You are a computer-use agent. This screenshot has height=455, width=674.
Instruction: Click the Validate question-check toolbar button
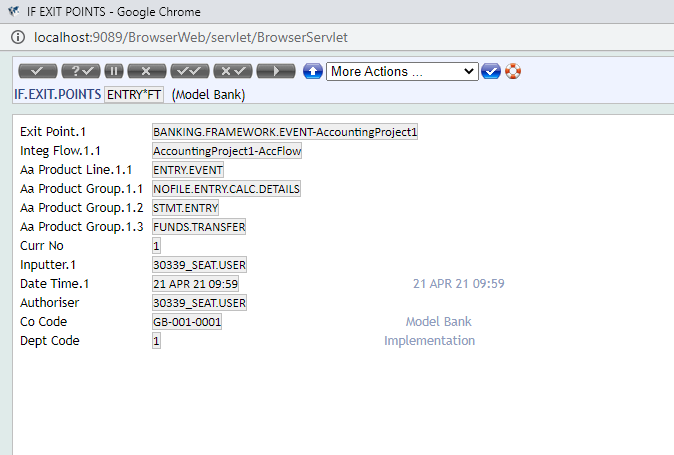[x=80, y=71]
